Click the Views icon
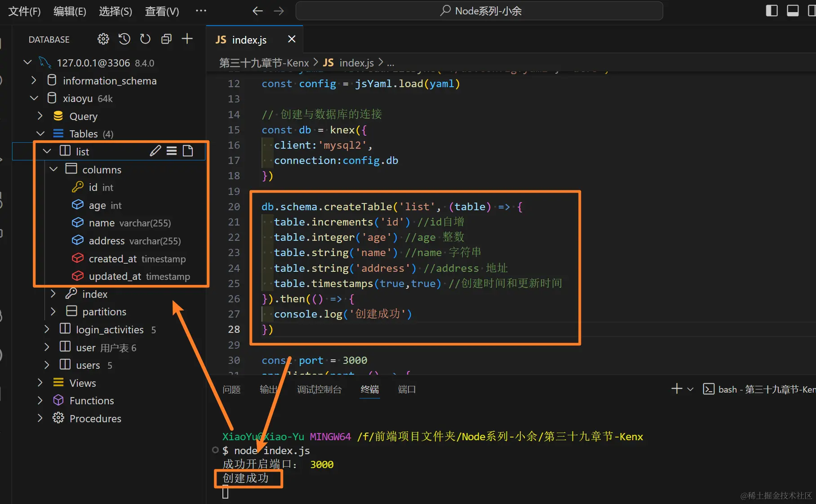 tap(58, 382)
